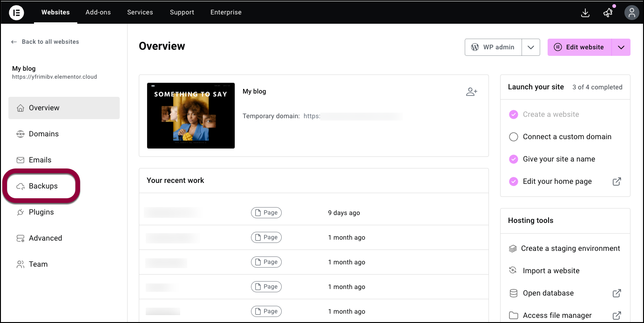Click the Elementor logo icon
This screenshot has height=323, width=644.
coord(17,13)
